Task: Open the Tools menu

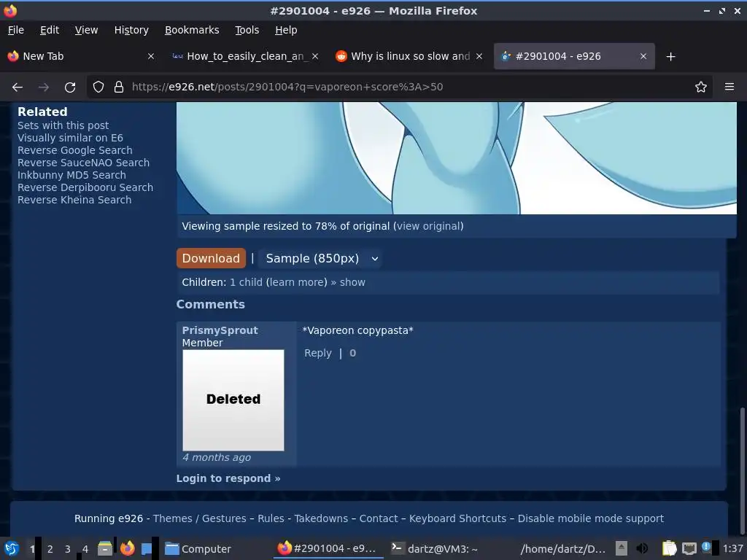Action: [247, 30]
